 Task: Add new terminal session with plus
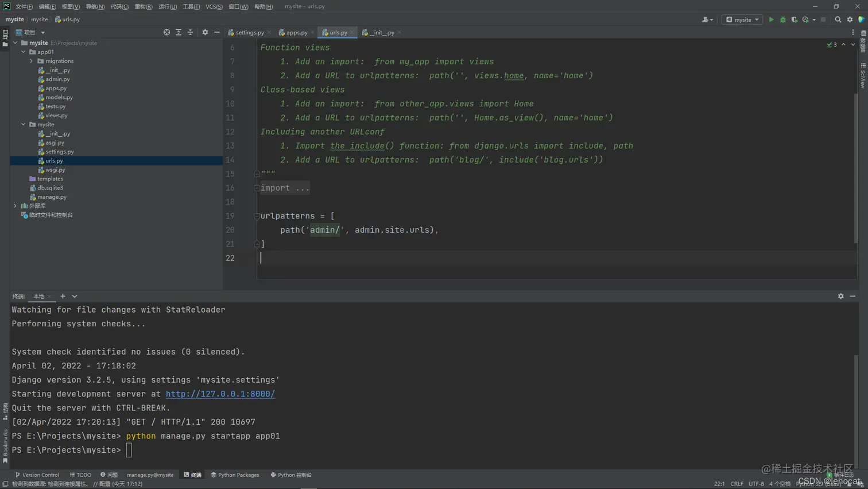click(63, 296)
